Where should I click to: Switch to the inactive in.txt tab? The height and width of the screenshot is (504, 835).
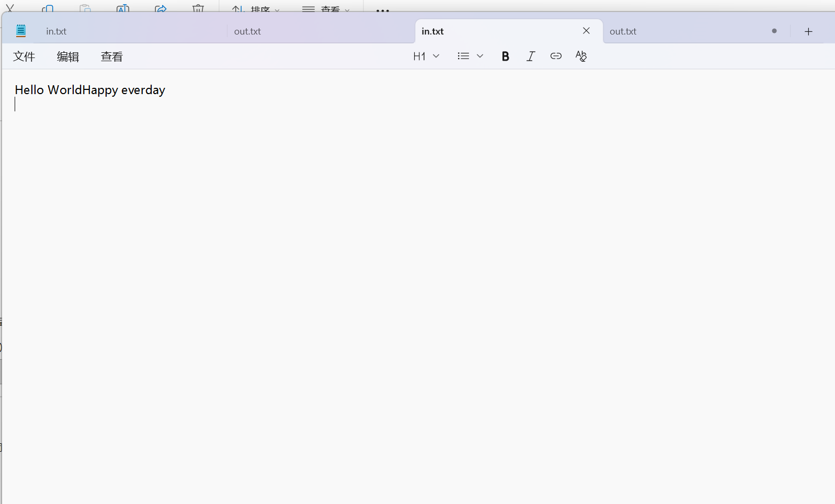tap(133, 31)
